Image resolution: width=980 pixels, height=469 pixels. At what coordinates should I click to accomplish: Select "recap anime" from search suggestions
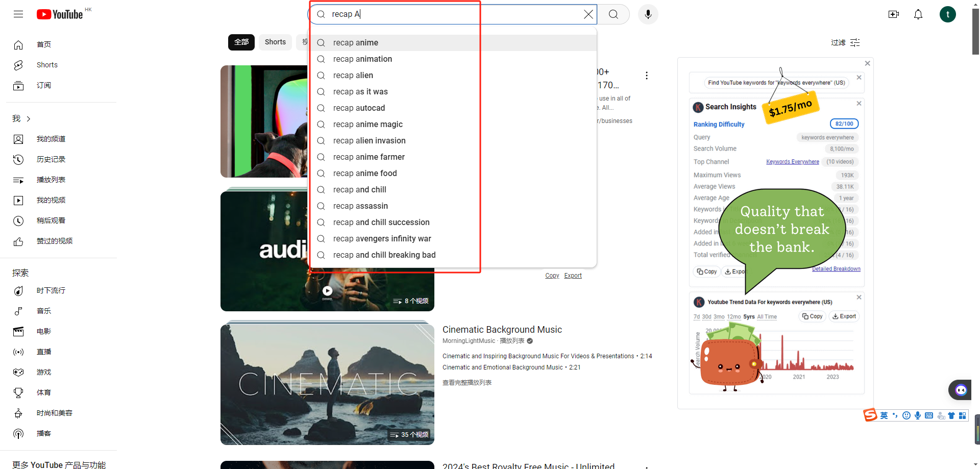[x=356, y=42]
